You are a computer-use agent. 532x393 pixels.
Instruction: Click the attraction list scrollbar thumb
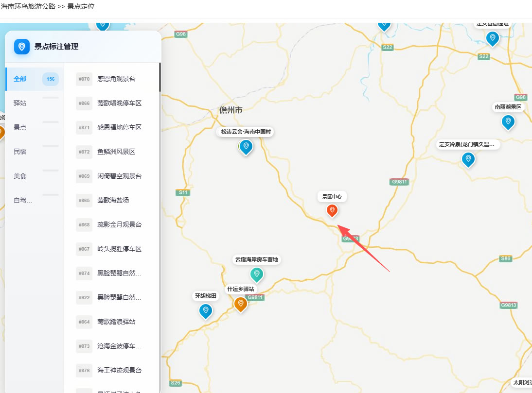[160, 77]
